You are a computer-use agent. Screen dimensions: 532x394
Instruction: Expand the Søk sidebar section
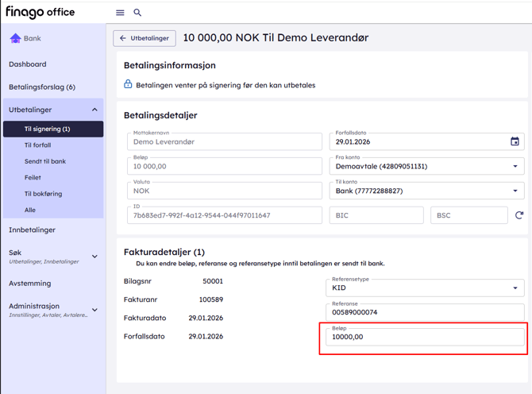94,257
